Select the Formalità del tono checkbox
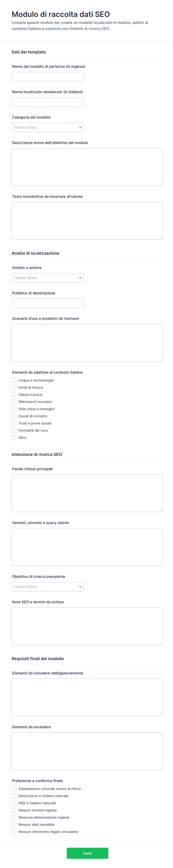 pos(14,430)
